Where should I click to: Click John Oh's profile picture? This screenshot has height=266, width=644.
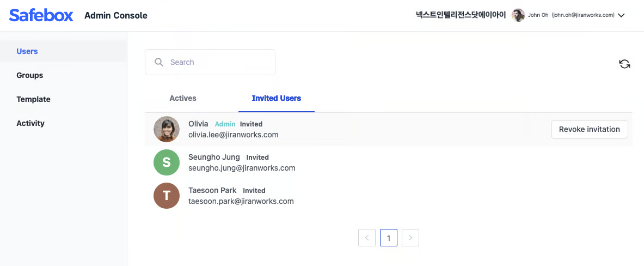(518, 15)
